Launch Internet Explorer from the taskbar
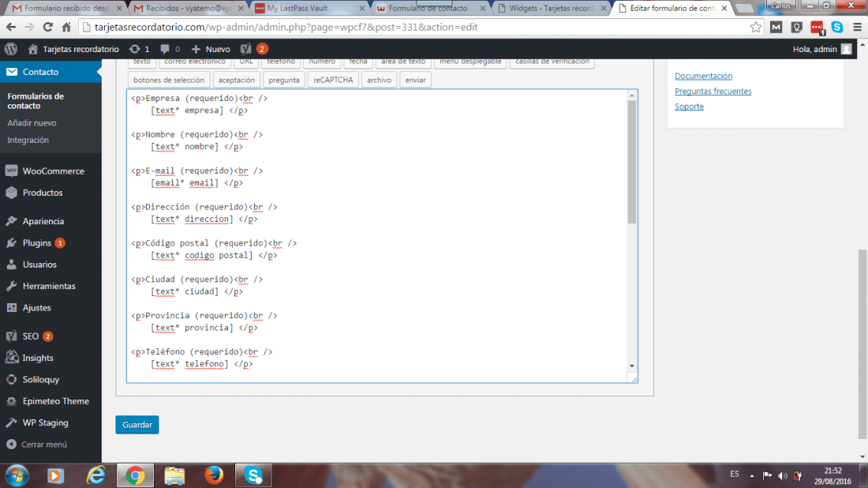The image size is (868, 488). [95, 475]
